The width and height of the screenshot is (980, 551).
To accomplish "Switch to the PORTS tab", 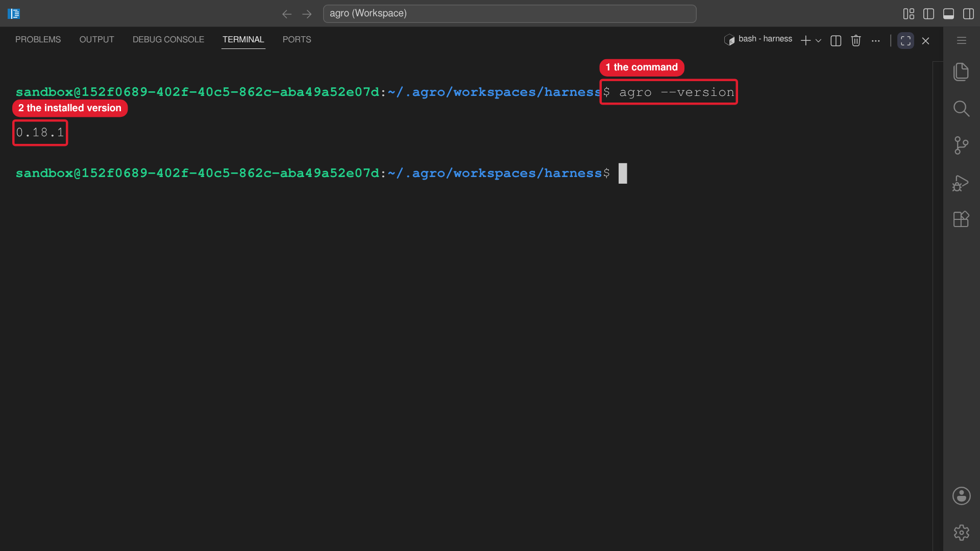I will pyautogui.click(x=297, y=39).
